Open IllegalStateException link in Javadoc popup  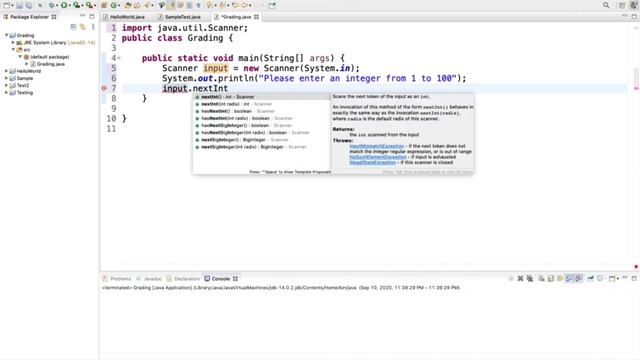click(x=372, y=162)
